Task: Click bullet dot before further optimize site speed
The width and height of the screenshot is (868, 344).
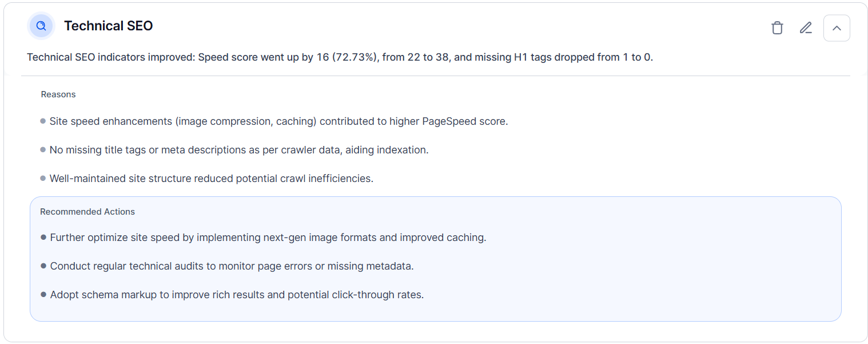Action: tap(43, 238)
